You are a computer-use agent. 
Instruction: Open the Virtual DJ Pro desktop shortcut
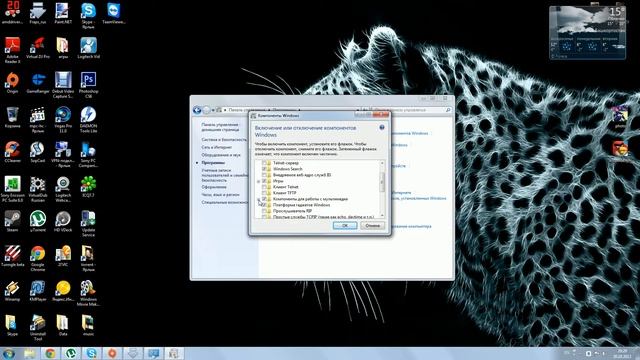pos(38,48)
